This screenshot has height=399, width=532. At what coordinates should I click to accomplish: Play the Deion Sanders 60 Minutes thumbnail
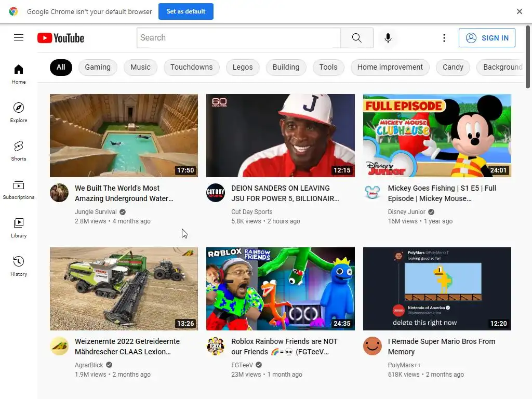coord(281,136)
